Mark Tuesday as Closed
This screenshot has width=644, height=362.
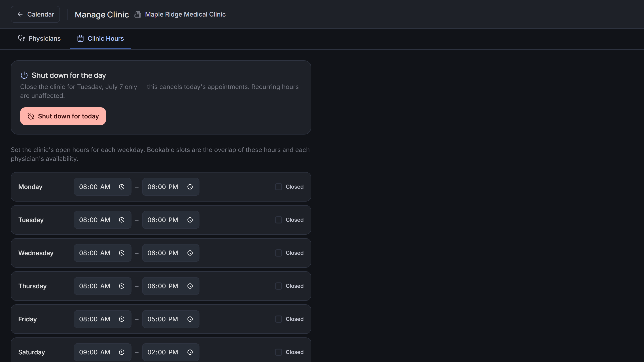pos(278,220)
